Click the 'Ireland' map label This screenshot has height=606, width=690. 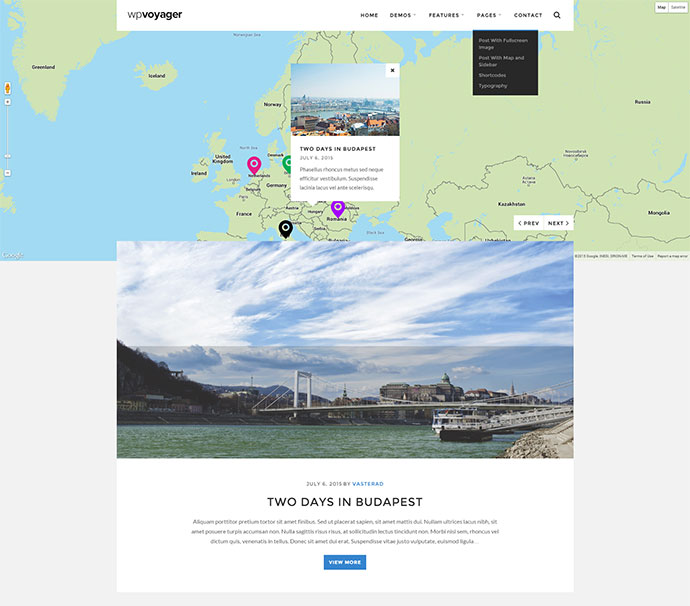coord(199,173)
